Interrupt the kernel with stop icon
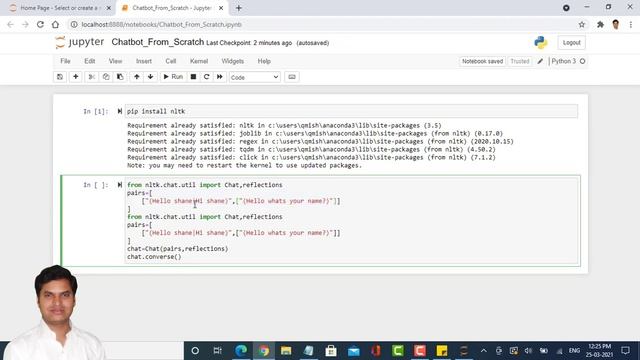The image size is (640, 360). [x=193, y=77]
